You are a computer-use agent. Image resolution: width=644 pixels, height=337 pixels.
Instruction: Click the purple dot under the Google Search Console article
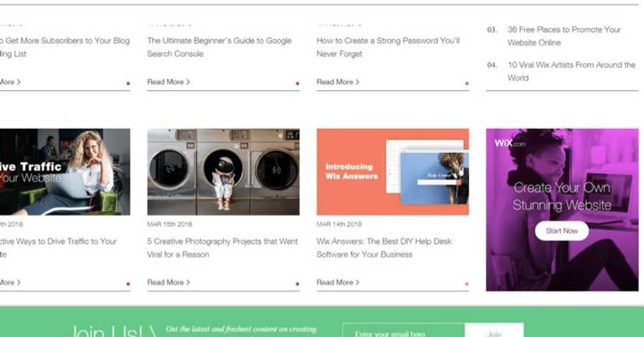(297, 83)
